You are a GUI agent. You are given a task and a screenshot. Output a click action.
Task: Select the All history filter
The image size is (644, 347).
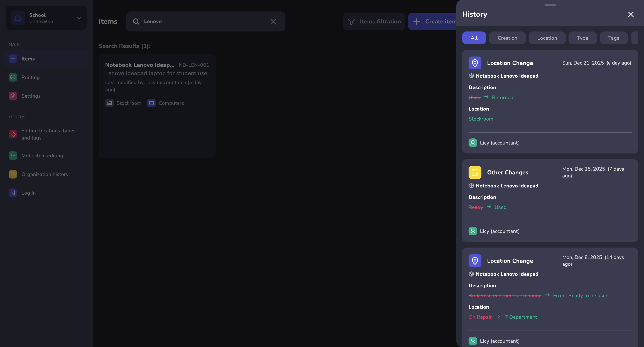(474, 38)
